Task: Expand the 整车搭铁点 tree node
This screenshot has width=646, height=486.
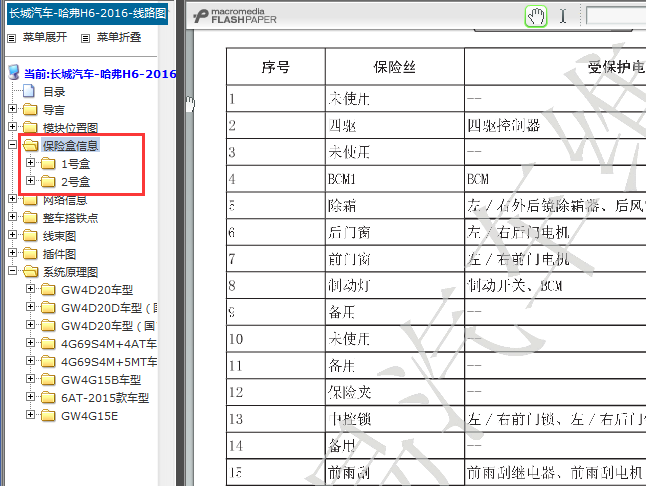Action: pyautogui.click(x=12, y=217)
